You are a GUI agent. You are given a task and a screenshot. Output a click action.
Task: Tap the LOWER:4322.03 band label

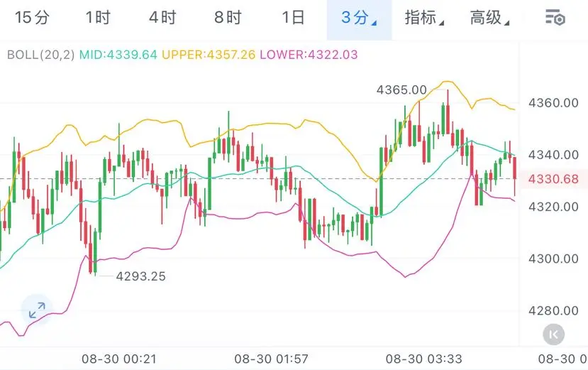point(309,55)
